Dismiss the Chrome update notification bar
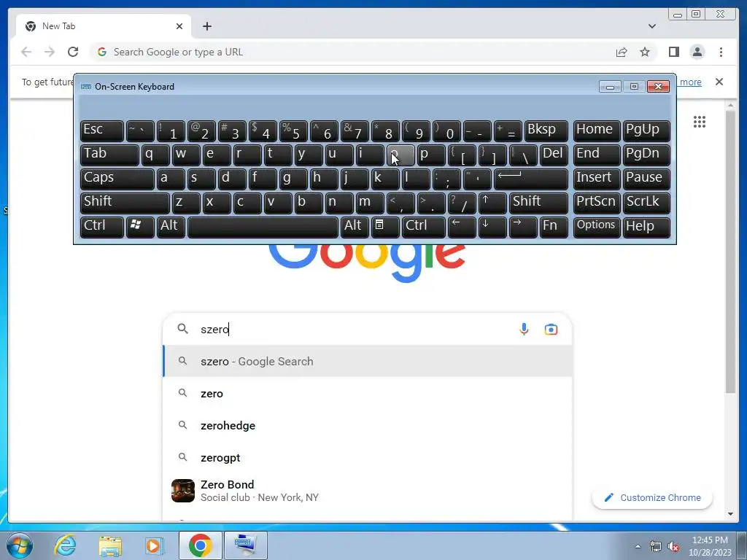This screenshot has width=747, height=560. click(x=719, y=82)
